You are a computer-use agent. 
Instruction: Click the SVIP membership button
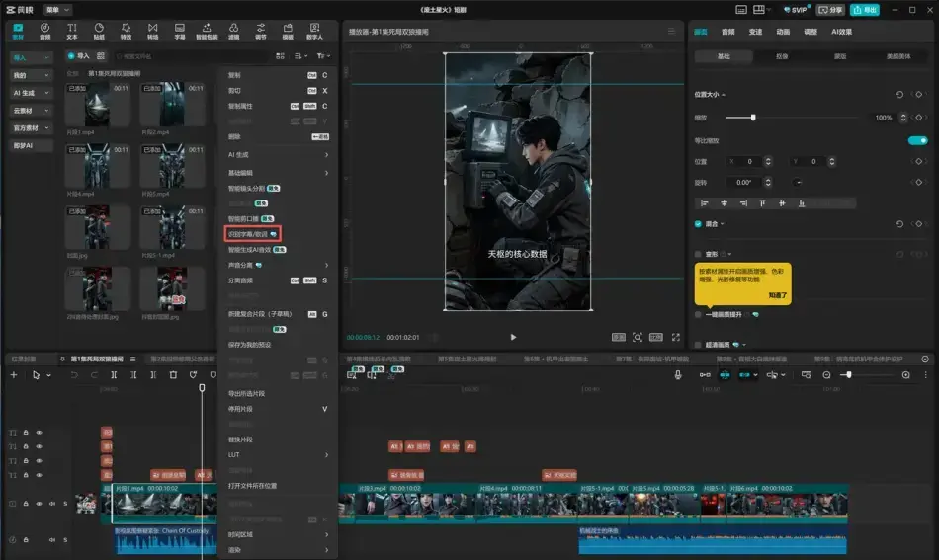pyautogui.click(x=797, y=10)
